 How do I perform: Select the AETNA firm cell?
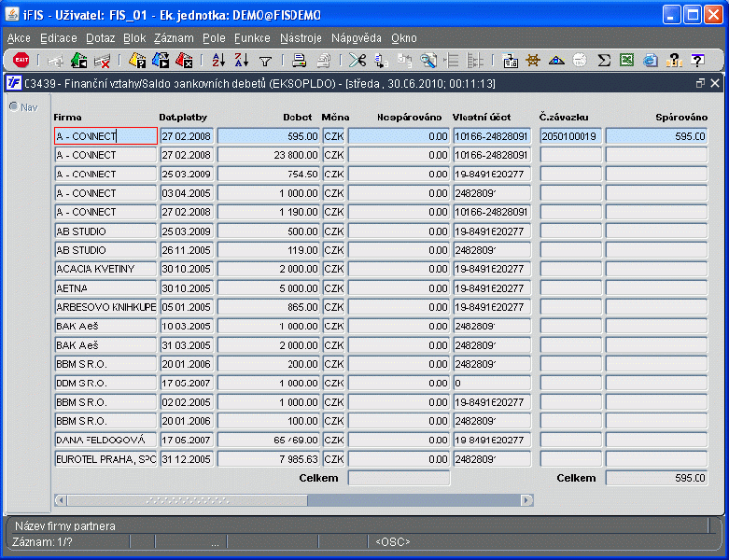(x=106, y=288)
